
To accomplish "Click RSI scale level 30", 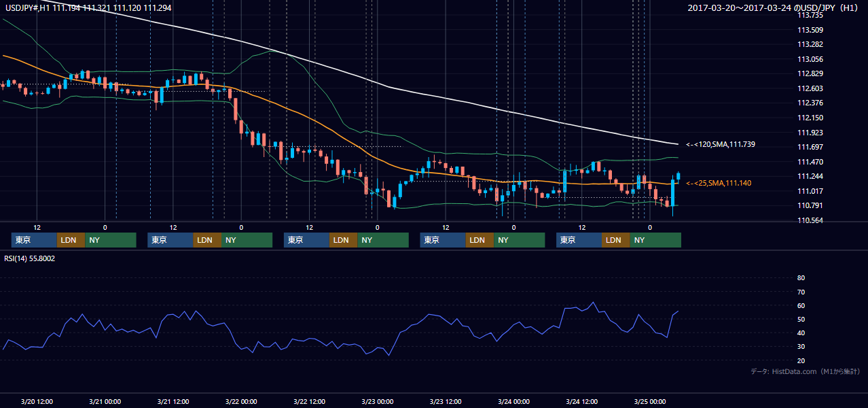I will click(x=801, y=347).
